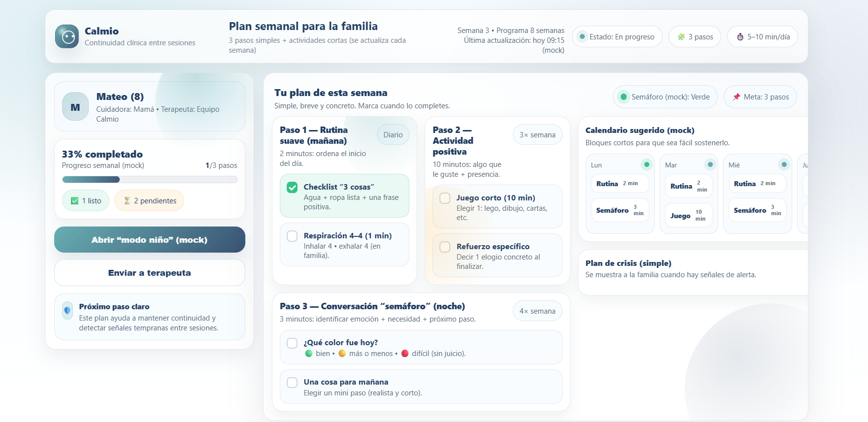
Task: Click the timer icon in "5–10 min/día" badge
Action: [740, 36]
